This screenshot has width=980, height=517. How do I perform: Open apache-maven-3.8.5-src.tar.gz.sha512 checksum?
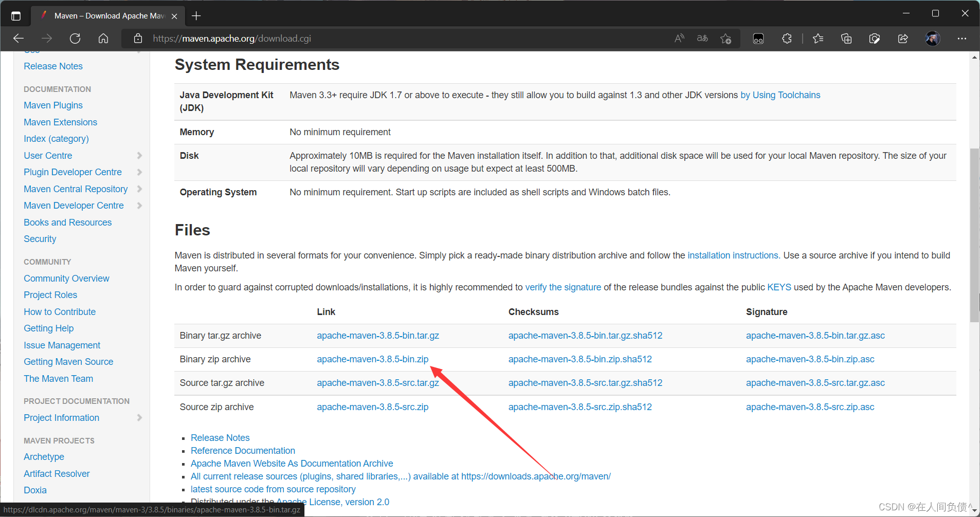585,383
